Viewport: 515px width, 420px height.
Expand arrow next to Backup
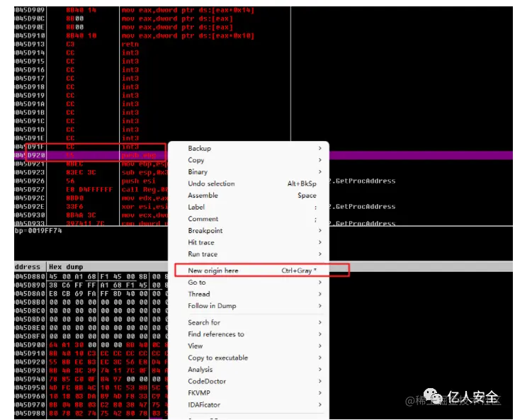[x=320, y=149]
